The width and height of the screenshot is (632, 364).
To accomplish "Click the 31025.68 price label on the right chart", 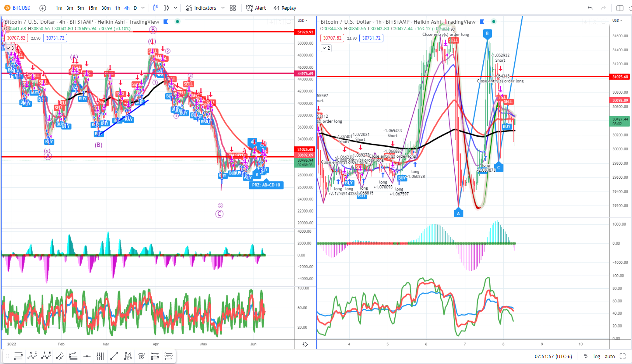I will (620, 77).
